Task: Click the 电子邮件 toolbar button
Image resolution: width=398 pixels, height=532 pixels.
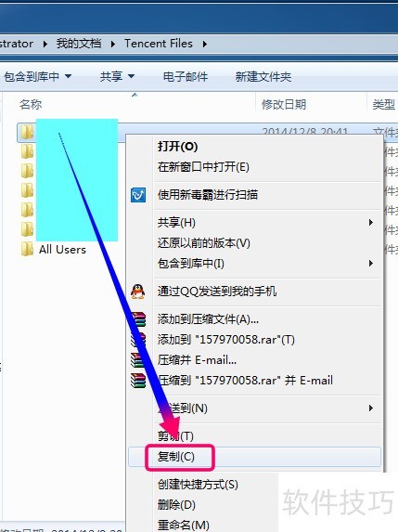Action: (186, 77)
